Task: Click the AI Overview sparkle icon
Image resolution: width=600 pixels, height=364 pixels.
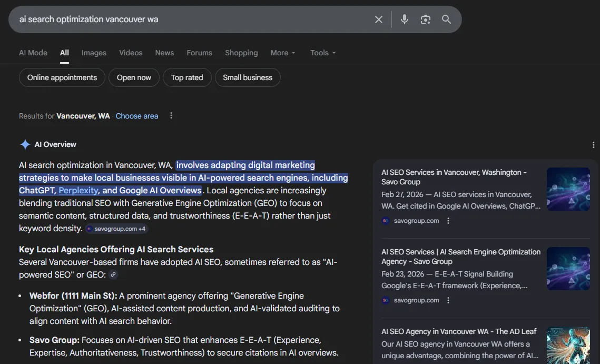Action: click(x=24, y=144)
